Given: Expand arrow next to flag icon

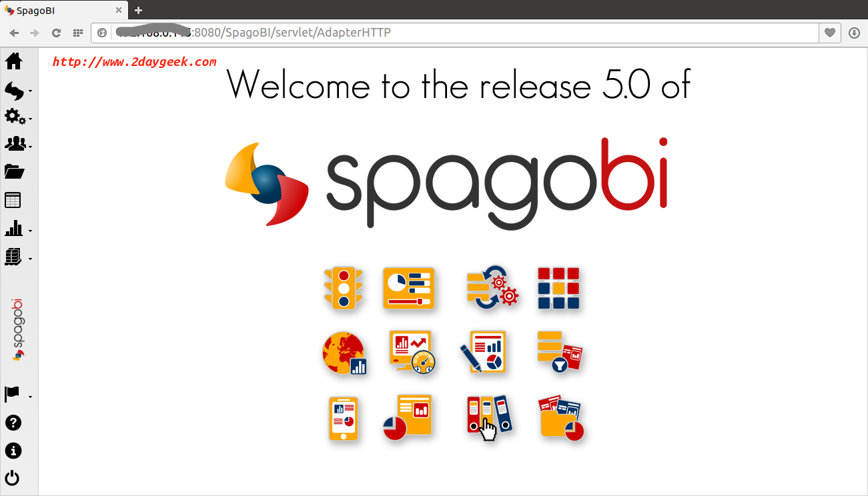Looking at the screenshot, I should click(31, 397).
